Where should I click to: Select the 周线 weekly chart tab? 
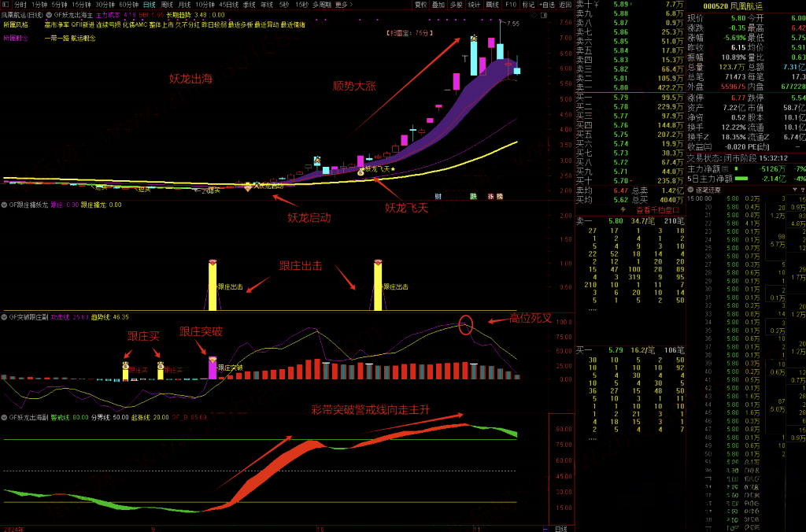coord(166,4)
